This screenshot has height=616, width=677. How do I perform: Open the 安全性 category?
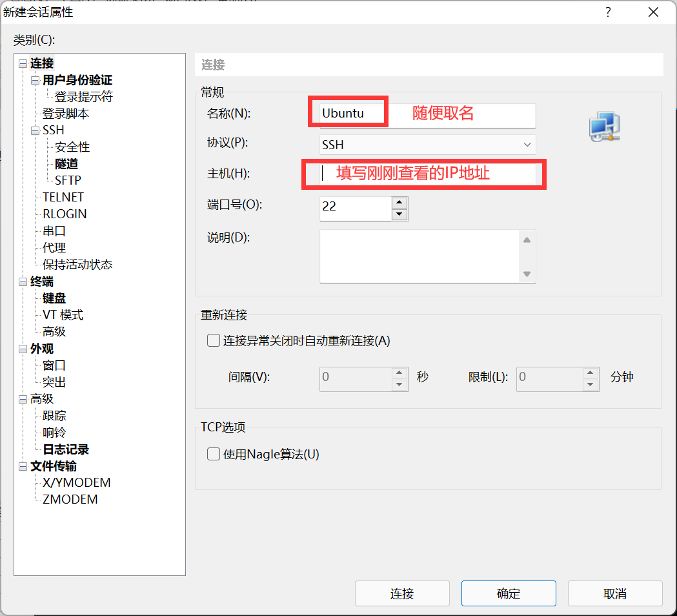(72, 147)
